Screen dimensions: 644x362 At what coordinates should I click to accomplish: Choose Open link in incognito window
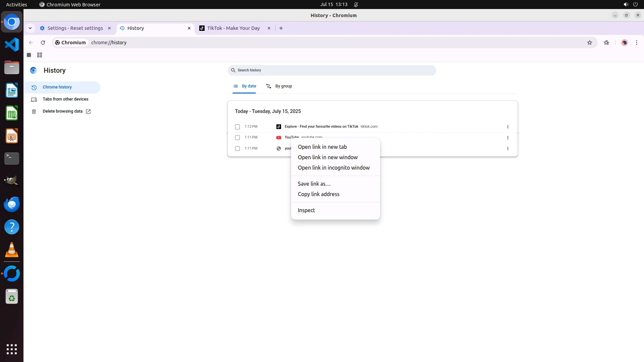333,168
